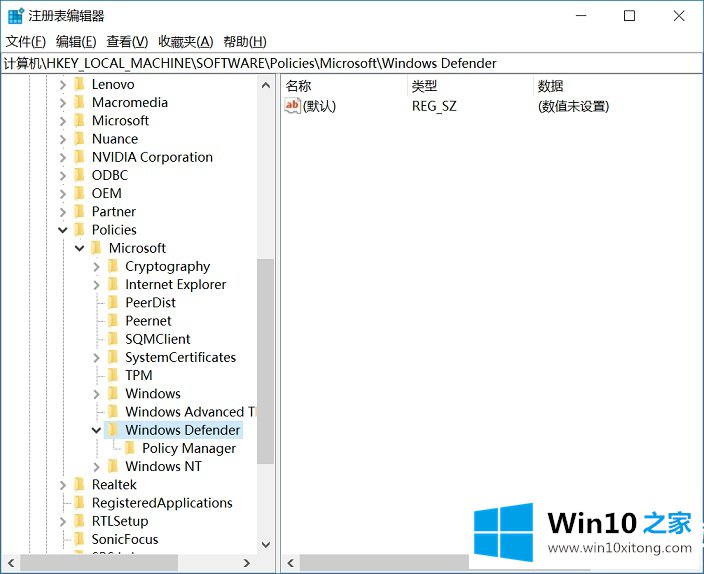Click the Windows Defender folder icon
Viewport: 704px width, 574px height.
tap(113, 430)
